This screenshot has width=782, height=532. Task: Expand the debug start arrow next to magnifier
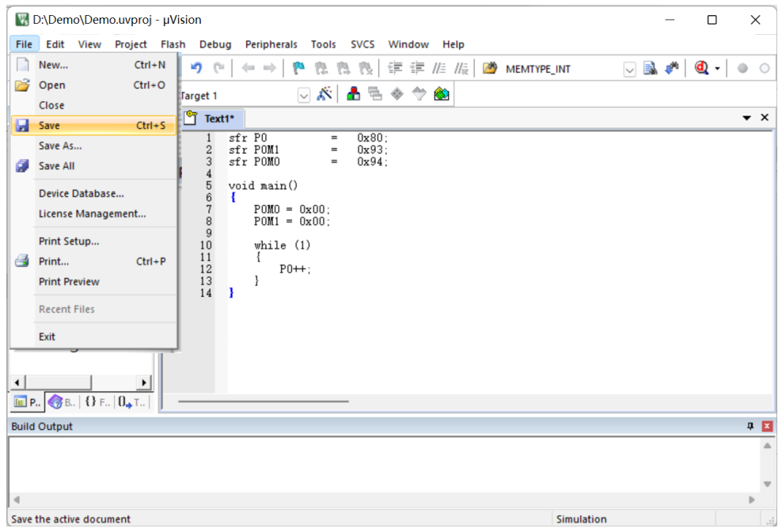coord(717,69)
